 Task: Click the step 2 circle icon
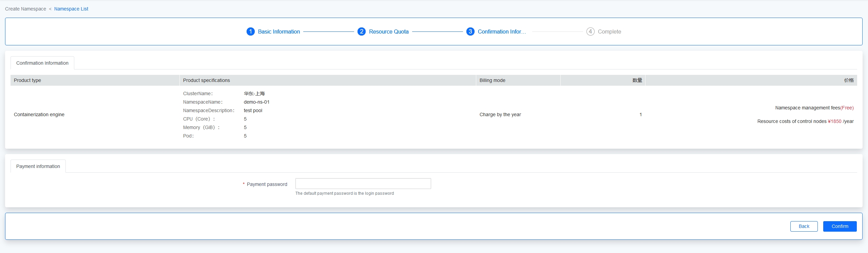point(361,31)
